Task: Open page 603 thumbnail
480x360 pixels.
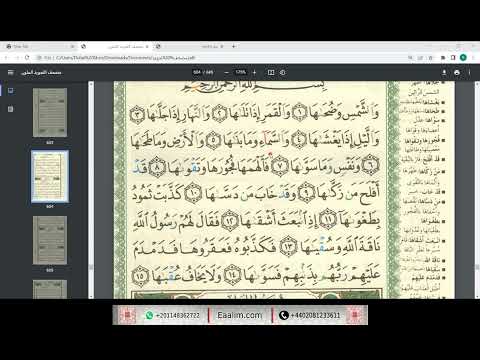Action: (50, 113)
